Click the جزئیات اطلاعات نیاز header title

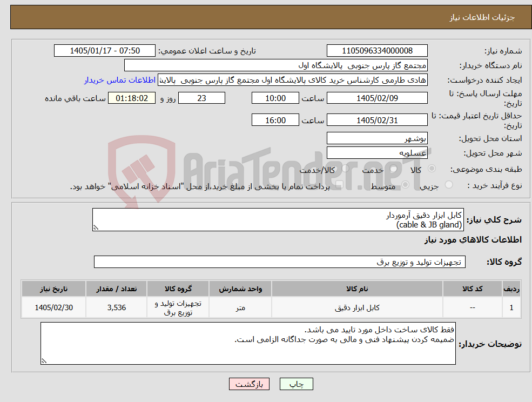click(x=482, y=17)
